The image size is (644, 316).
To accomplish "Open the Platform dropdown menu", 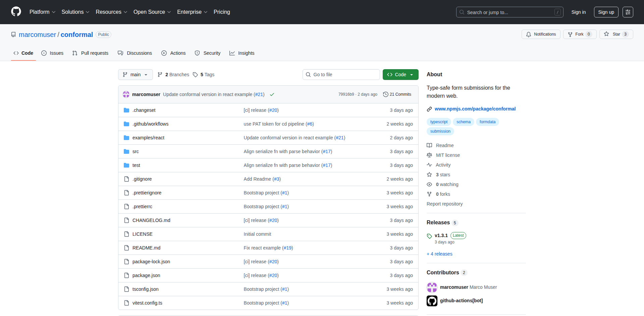I will point(42,12).
